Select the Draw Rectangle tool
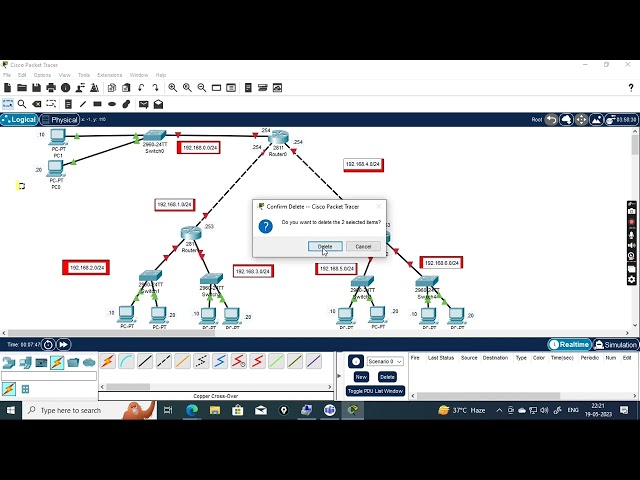Screen dimensions: 640x480 tap(97, 104)
